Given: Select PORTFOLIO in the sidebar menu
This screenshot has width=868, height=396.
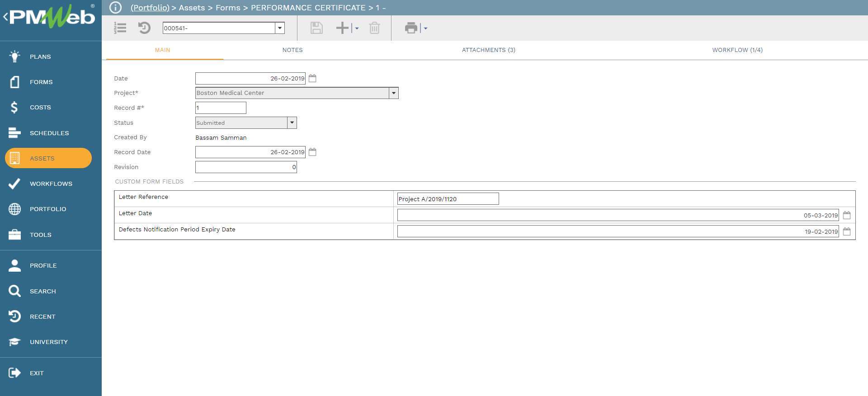Looking at the screenshot, I should [48, 209].
